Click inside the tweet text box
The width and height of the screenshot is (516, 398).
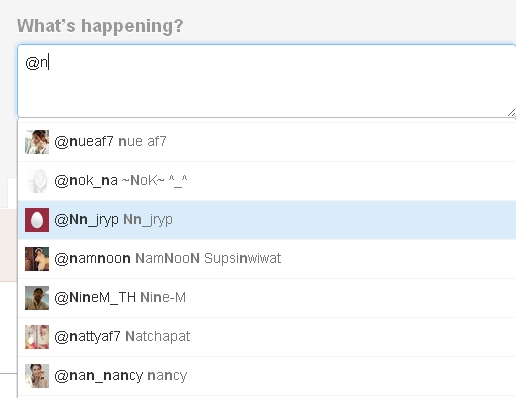267,81
